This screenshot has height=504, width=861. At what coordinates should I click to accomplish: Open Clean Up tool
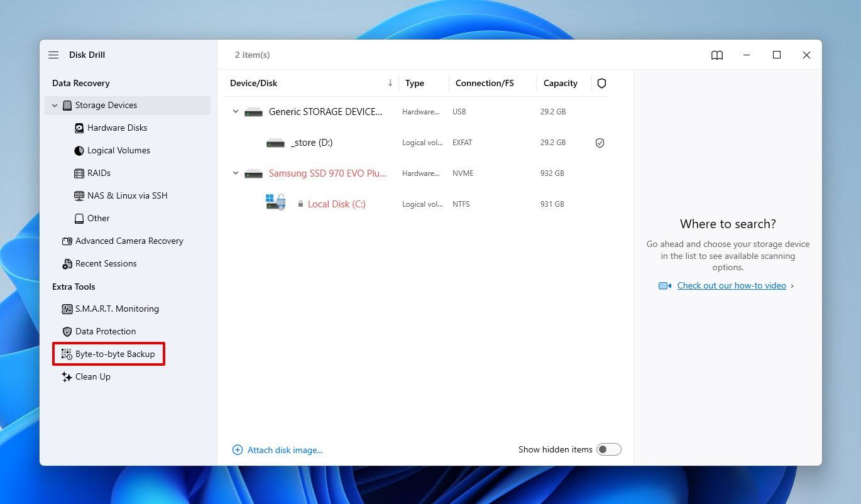pyautogui.click(x=93, y=377)
